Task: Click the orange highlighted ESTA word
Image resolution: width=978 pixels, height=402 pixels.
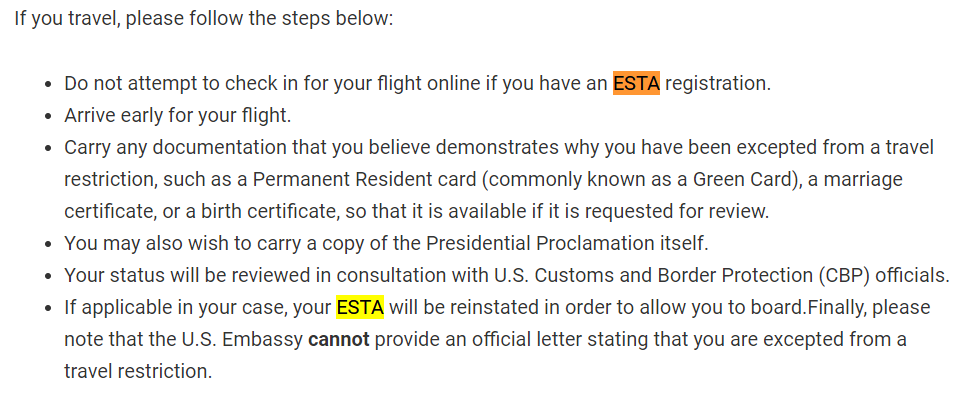Action: (636, 84)
